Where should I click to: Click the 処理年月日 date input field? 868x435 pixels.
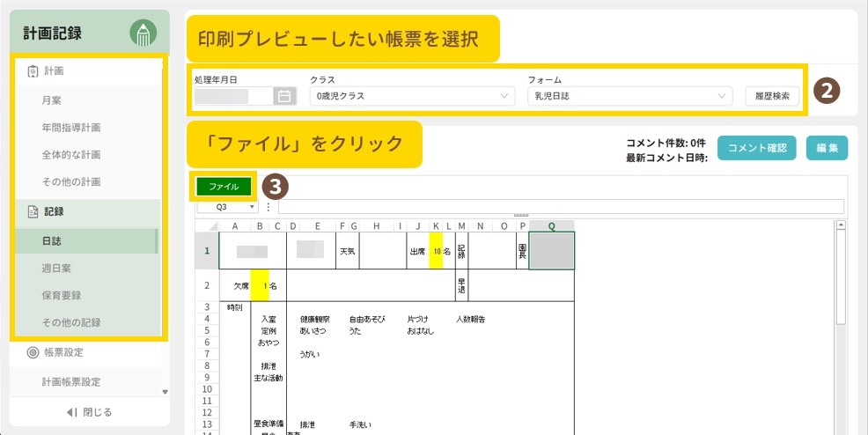point(234,96)
